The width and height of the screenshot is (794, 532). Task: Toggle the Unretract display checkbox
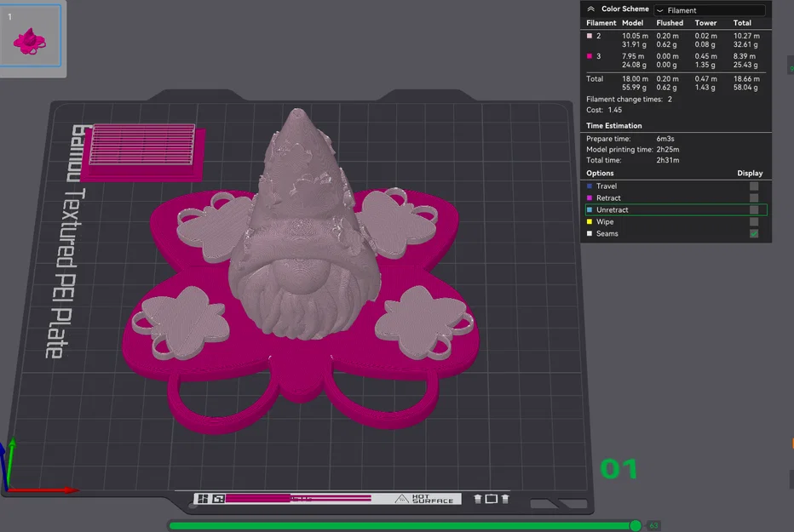[754, 209]
